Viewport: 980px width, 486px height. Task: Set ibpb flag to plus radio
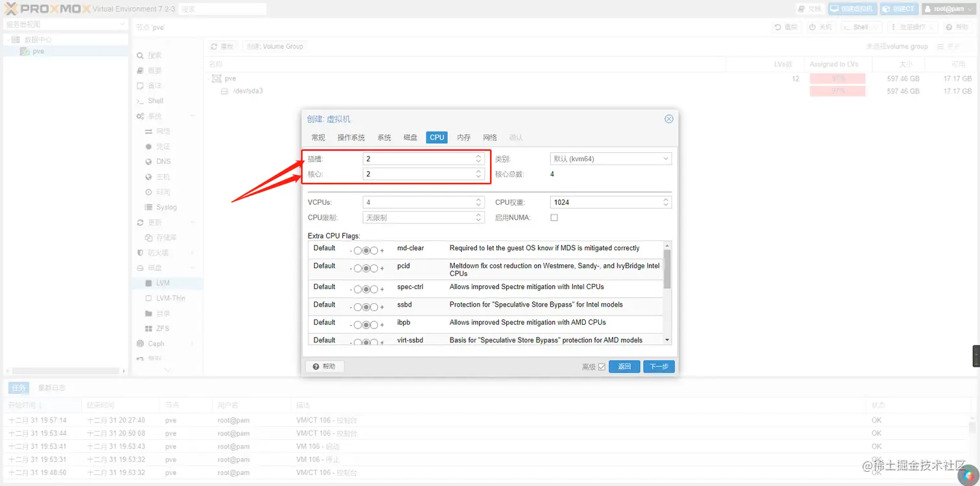[374, 325]
